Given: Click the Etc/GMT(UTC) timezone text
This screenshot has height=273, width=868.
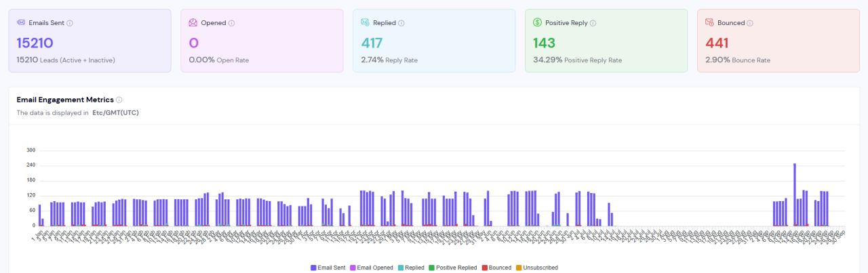Looking at the screenshot, I should tap(116, 113).
